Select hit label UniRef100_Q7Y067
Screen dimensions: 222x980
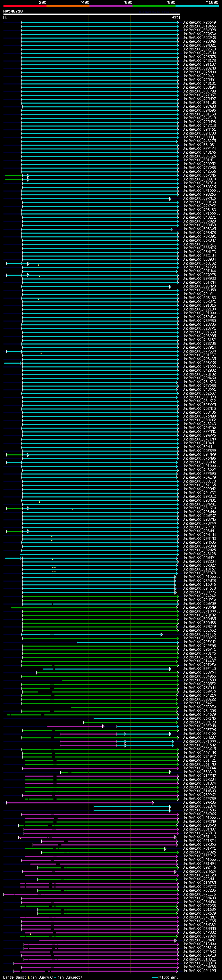coord(199,95)
